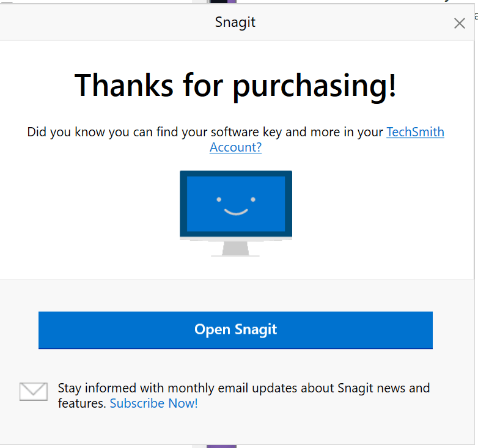Close the Snagit dialog with the X
Screen dimensions: 478x448
pyautogui.click(x=460, y=23)
